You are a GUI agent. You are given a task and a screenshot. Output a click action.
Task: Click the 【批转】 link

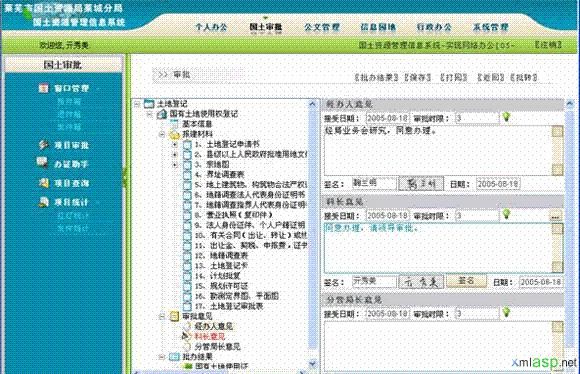pyautogui.click(x=524, y=77)
